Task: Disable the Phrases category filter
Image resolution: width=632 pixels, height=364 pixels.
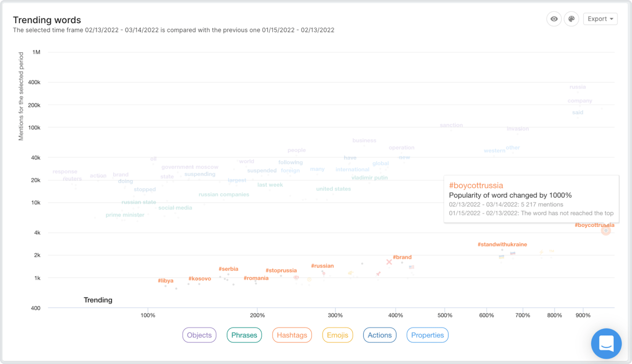Action: 244,335
